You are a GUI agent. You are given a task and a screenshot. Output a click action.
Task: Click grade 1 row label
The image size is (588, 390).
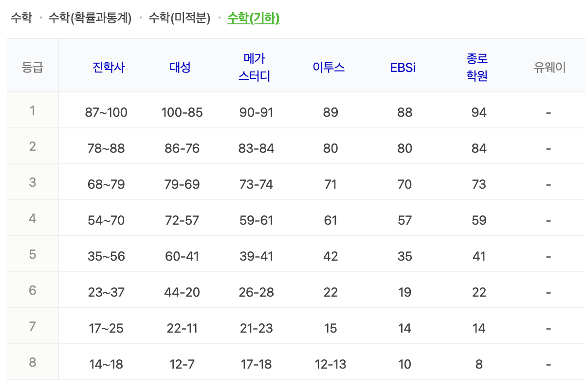click(x=32, y=112)
